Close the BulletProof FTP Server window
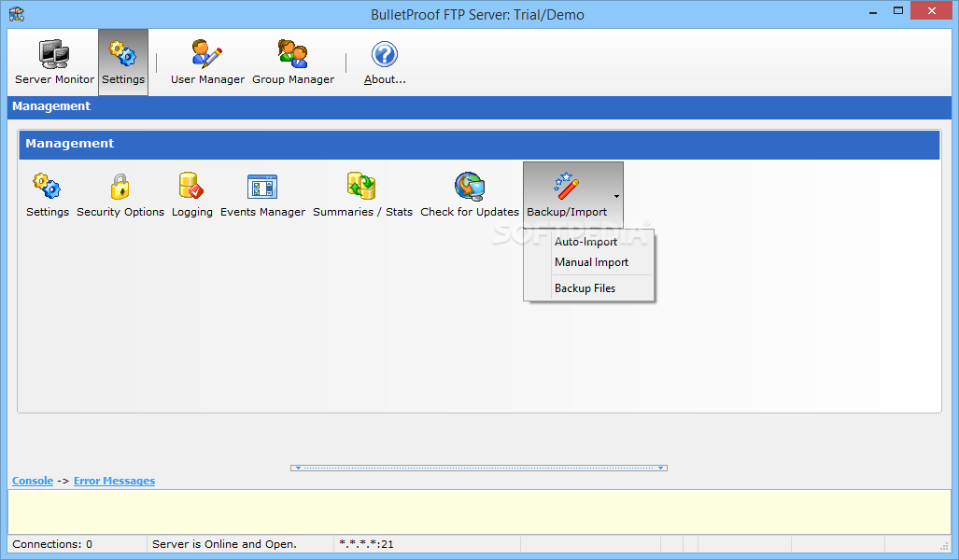The image size is (959, 560). click(x=932, y=11)
